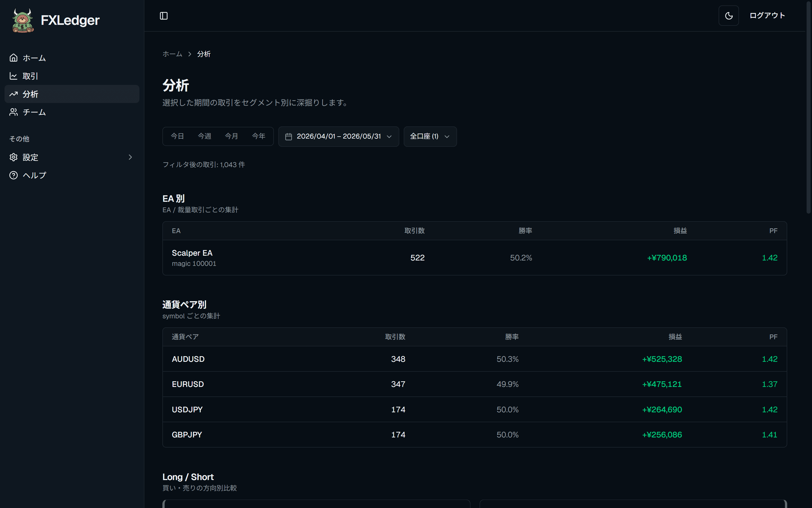
Task: Click the chart icon beside 取引
Action: tap(14, 76)
